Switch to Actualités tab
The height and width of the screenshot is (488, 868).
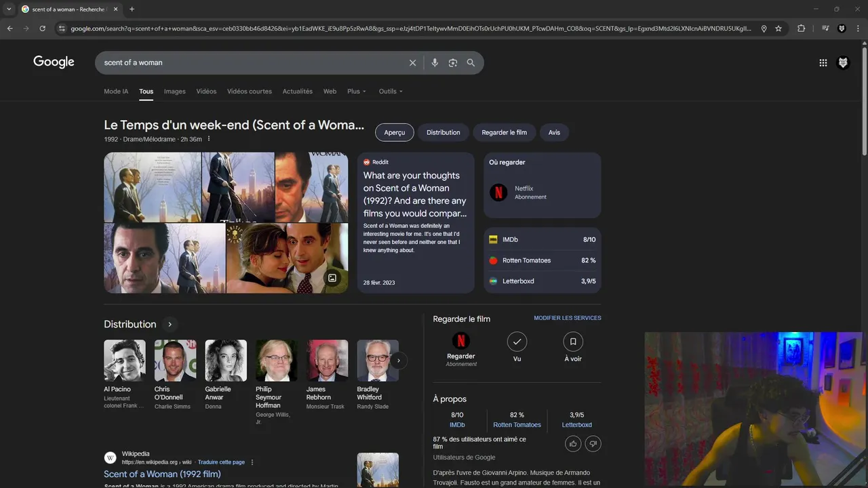298,91
